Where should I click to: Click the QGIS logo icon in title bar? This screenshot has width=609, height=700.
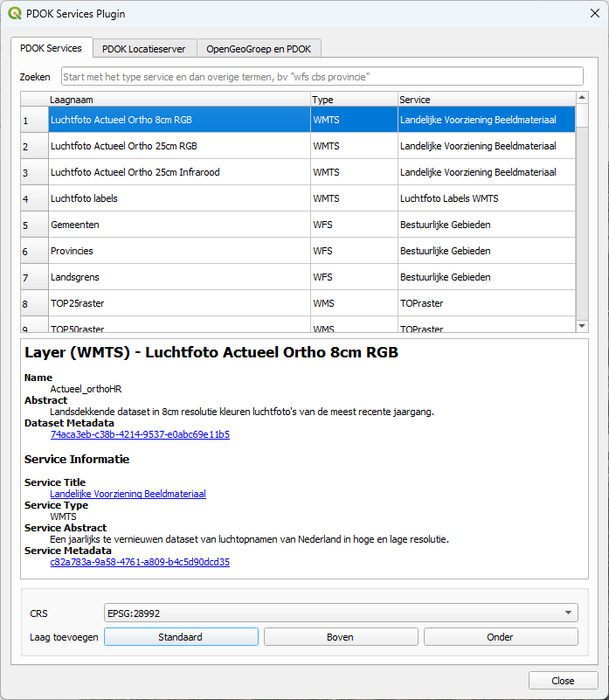coord(15,13)
